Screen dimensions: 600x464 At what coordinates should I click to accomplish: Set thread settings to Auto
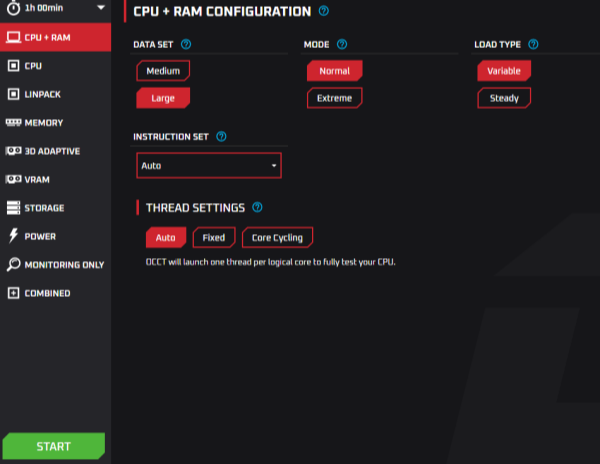pos(166,238)
